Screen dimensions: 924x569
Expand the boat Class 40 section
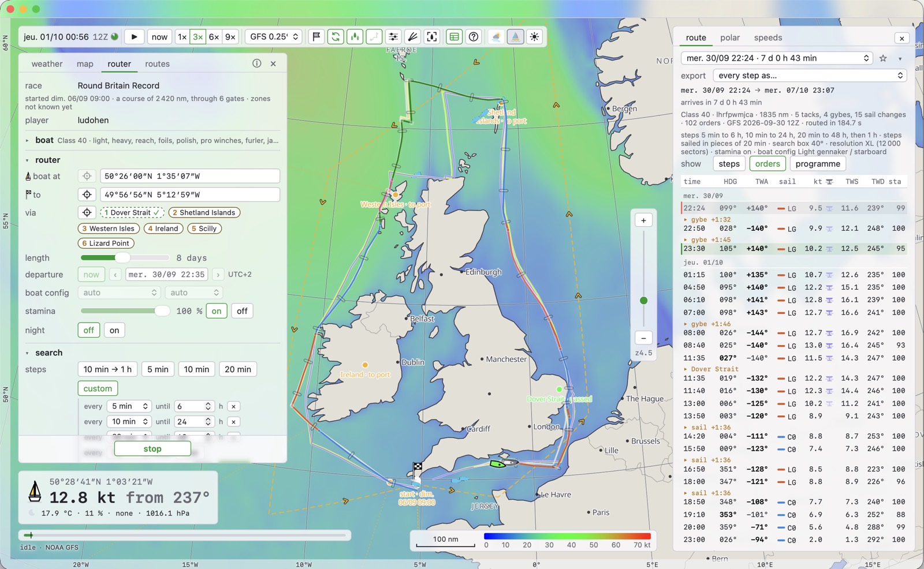[x=27, y=140]
